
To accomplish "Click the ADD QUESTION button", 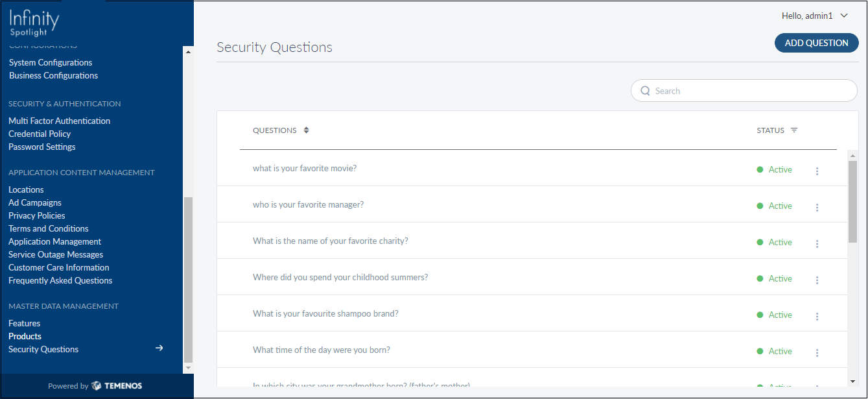I will coord(816,43).
